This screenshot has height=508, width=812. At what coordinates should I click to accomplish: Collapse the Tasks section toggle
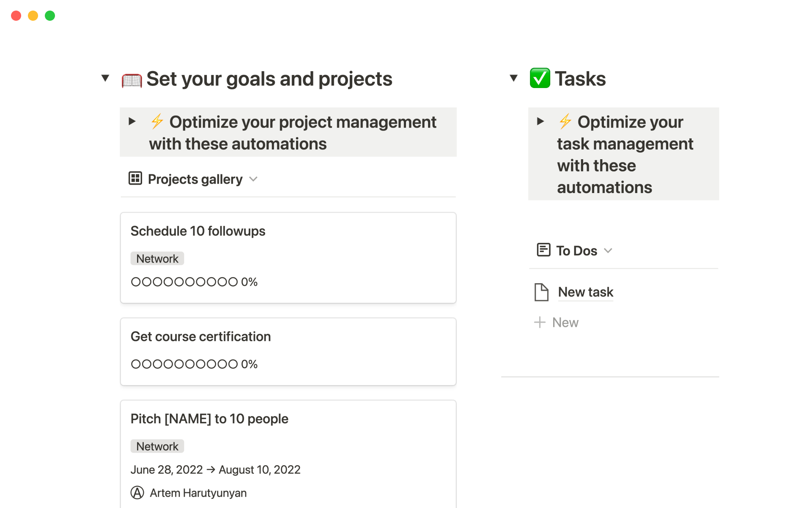tap(513, 78)
